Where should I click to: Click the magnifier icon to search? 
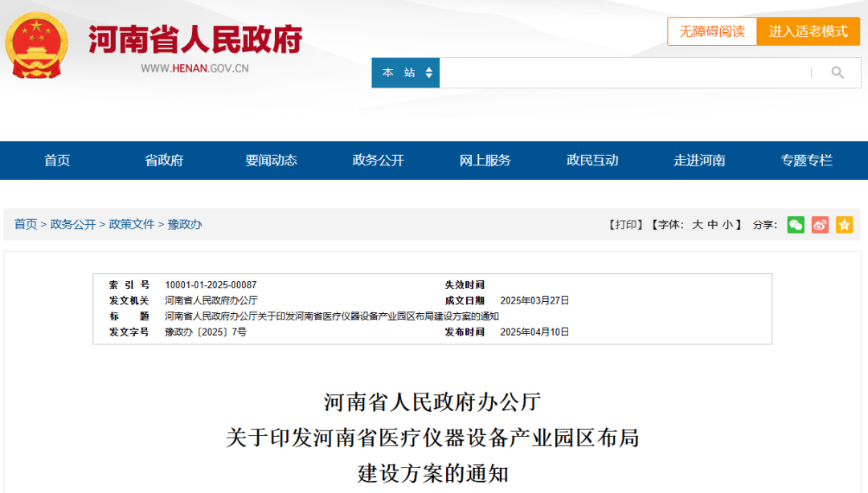pos(837,72)
